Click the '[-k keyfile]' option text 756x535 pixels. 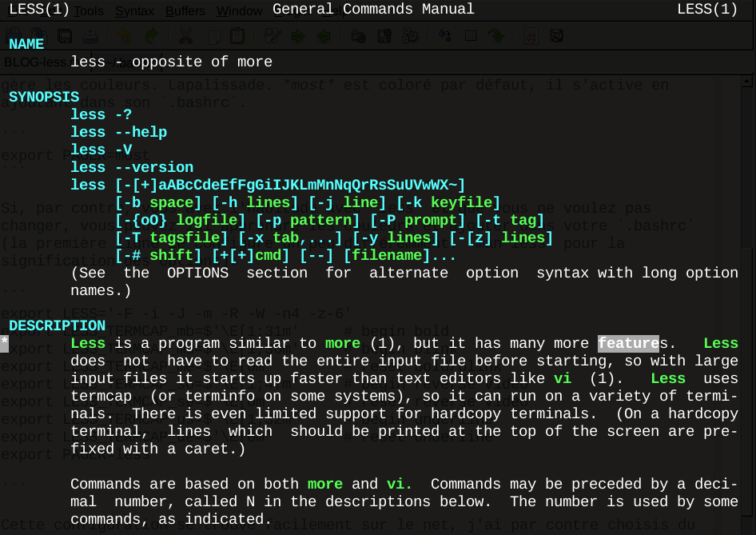coord(448,202)
